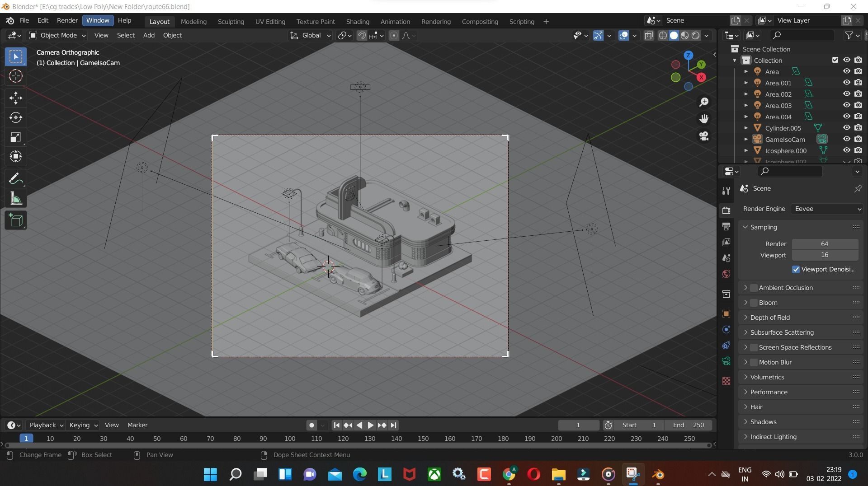The width and height of the screenshot is (868, 486).
Task: Open the Object Mode dropdown
Action: (57, 36)
